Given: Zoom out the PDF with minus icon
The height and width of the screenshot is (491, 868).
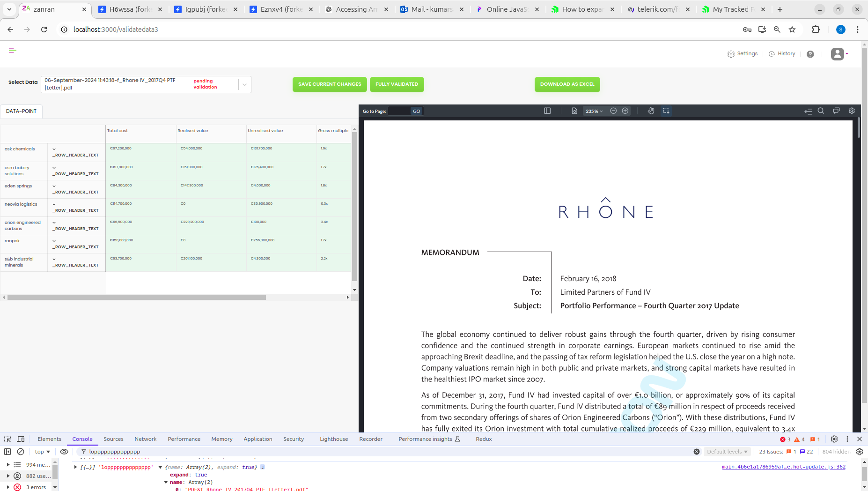Looking at the screenshot, I should pos(613,111).
